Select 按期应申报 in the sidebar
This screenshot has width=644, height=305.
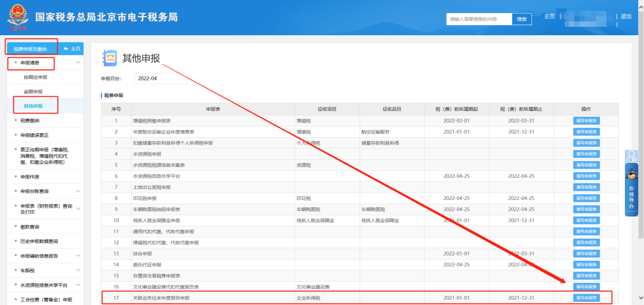click(36, 78)
